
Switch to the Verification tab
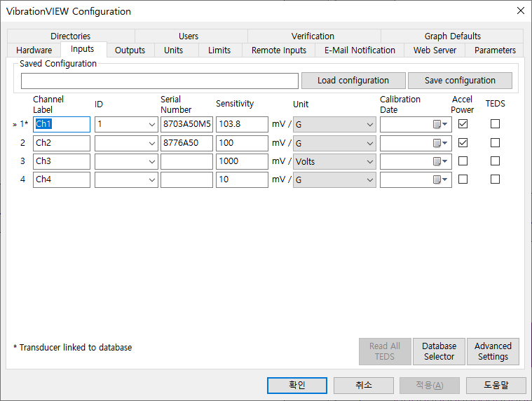(313, 36)
